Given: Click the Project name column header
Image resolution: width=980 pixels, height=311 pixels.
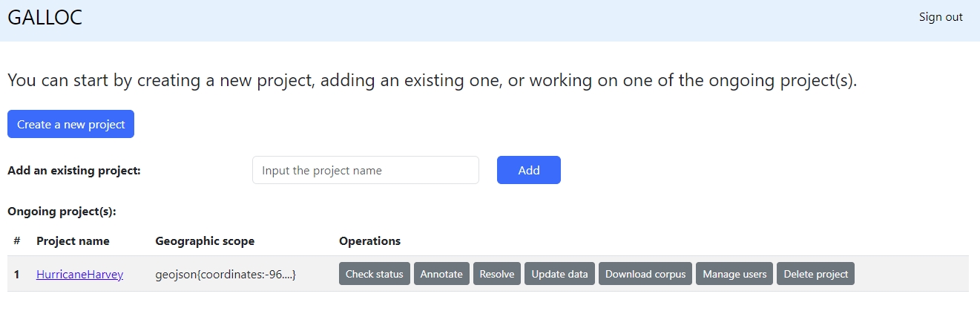Looking at the screenshot, I should (73, 240).
